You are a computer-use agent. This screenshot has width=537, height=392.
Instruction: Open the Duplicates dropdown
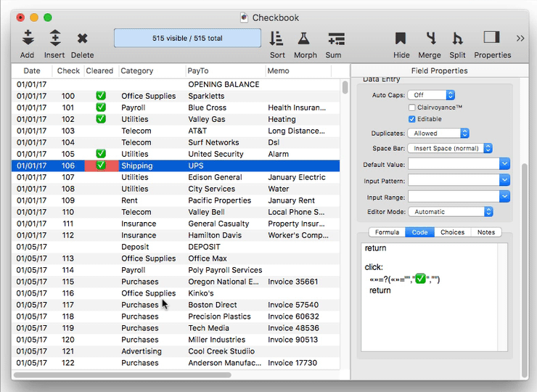pyautogui.click(x=438, y=134)
